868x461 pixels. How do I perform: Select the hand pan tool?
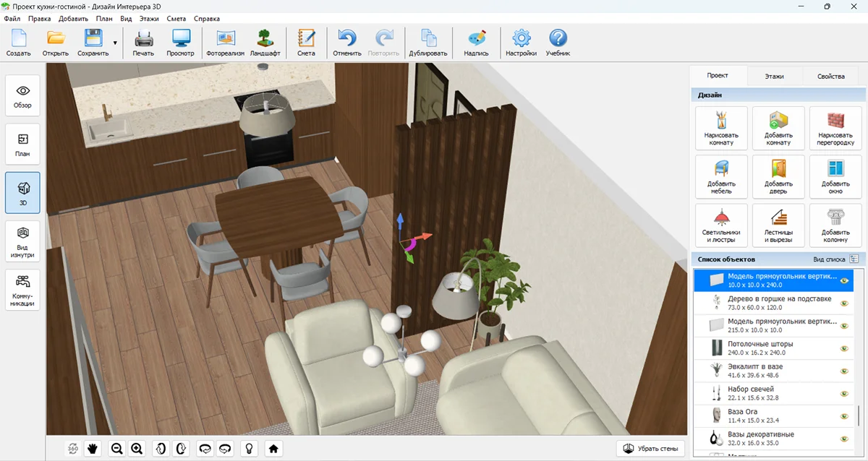(93, 449)
